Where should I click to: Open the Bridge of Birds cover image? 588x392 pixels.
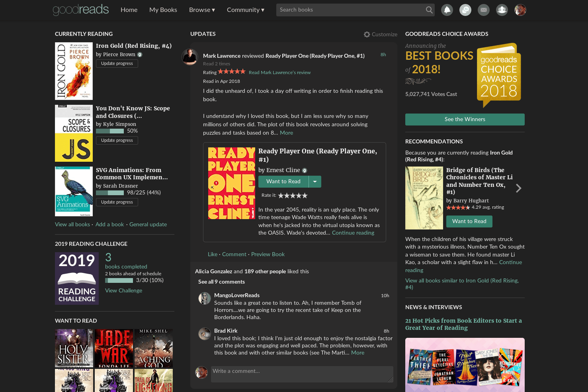pos(424,198)
